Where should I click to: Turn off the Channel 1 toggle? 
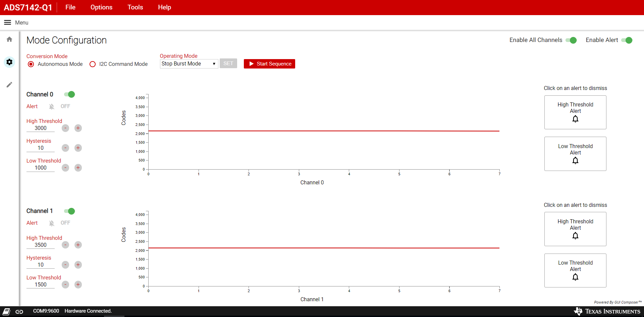click(69, 211)
